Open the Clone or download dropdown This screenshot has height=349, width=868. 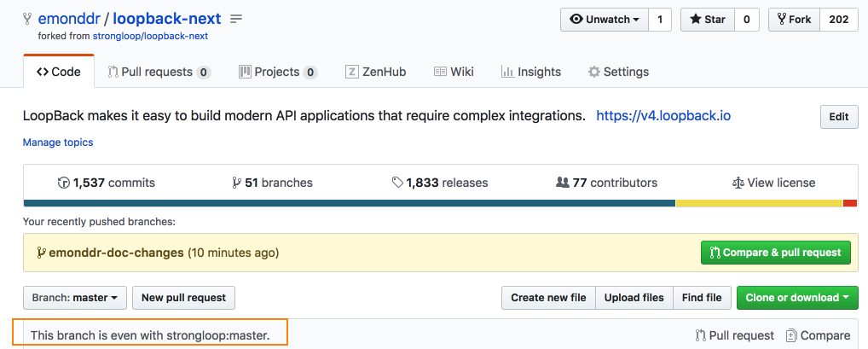tap(796, 298)
